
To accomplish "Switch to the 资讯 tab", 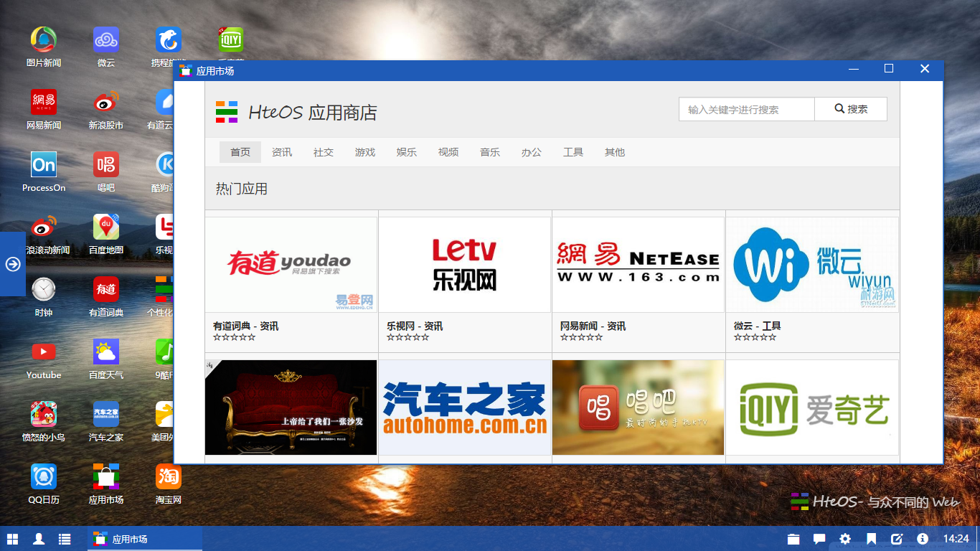I will point(281,152).
